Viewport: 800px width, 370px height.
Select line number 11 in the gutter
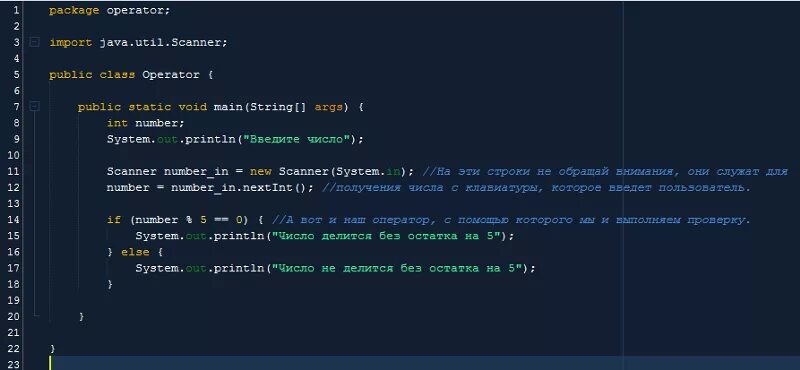point(14,171)
